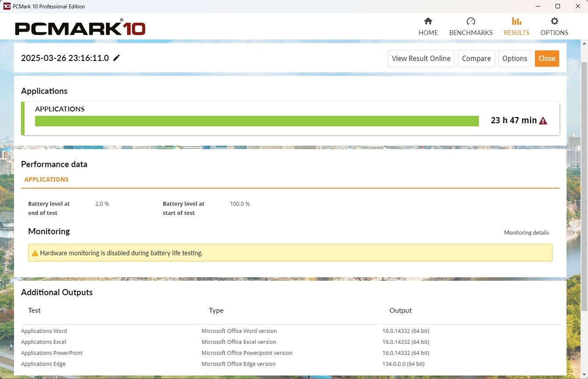The height and width of the screenshot is (379, 588).
Task: Click the Type column header
Action: 216,310
